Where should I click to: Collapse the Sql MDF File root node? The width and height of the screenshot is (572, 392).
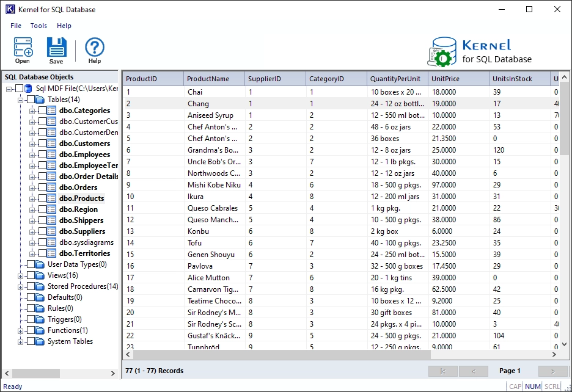coord(9,89)
